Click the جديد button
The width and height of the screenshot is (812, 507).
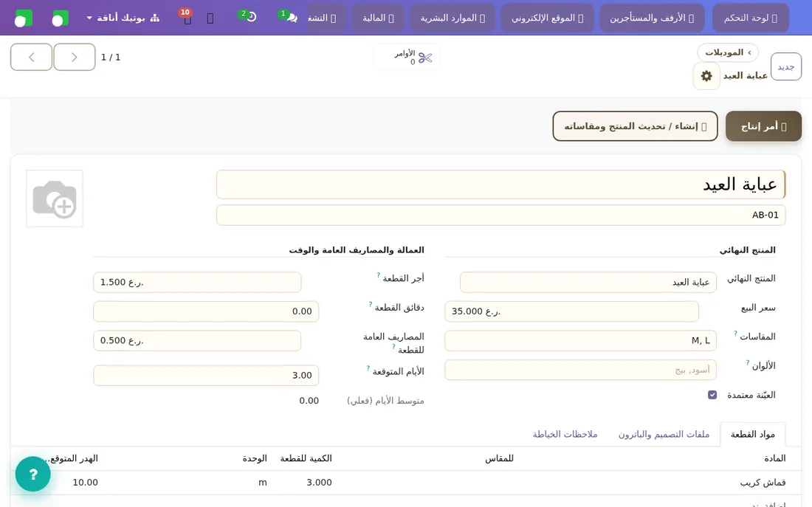(x=785, y=67)
